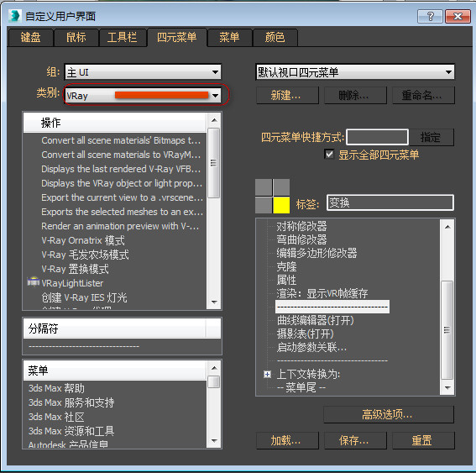Switch to the 颜色 tab
Viewport: 476px width, 473px height.
275,38
